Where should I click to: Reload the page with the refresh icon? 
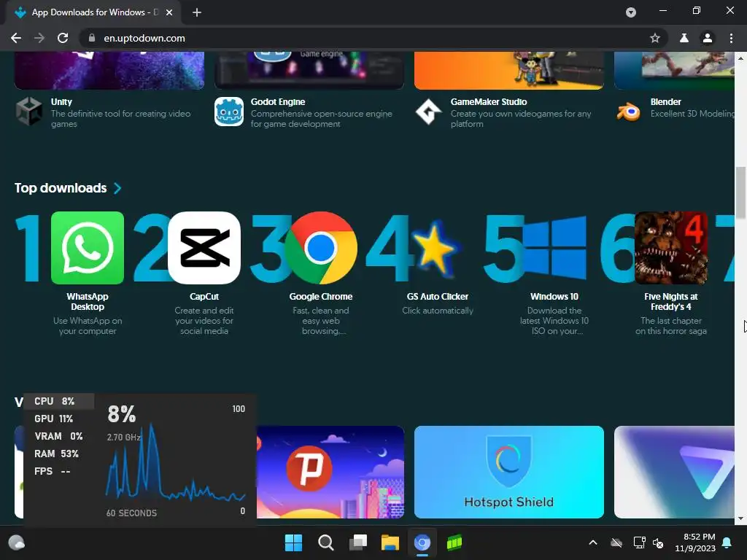[63, 38]
